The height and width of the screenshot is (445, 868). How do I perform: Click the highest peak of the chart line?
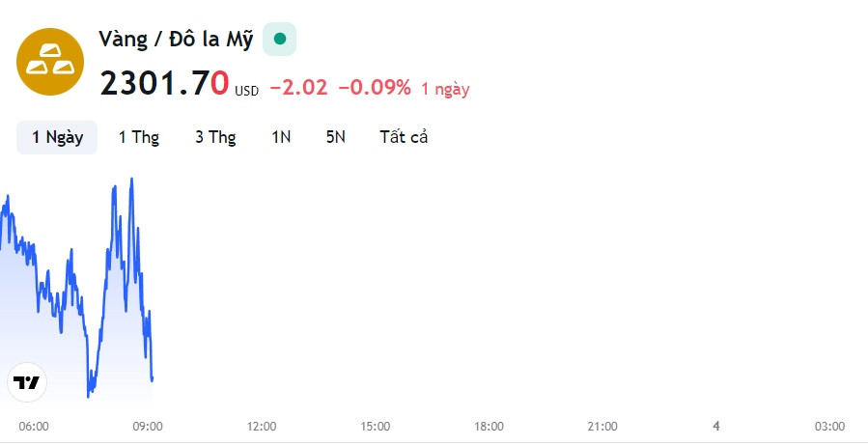(131, 180)
